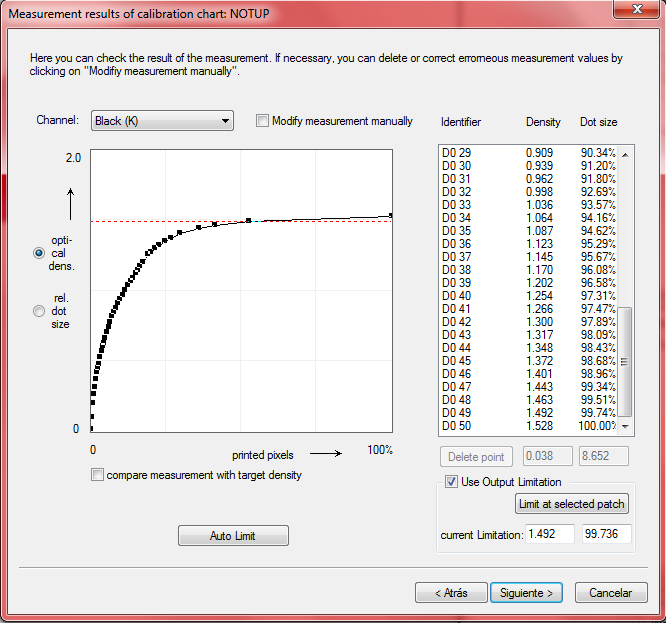666x623 pixels.
Task: Click the Siguiente button
Action: tap(527, 593)
